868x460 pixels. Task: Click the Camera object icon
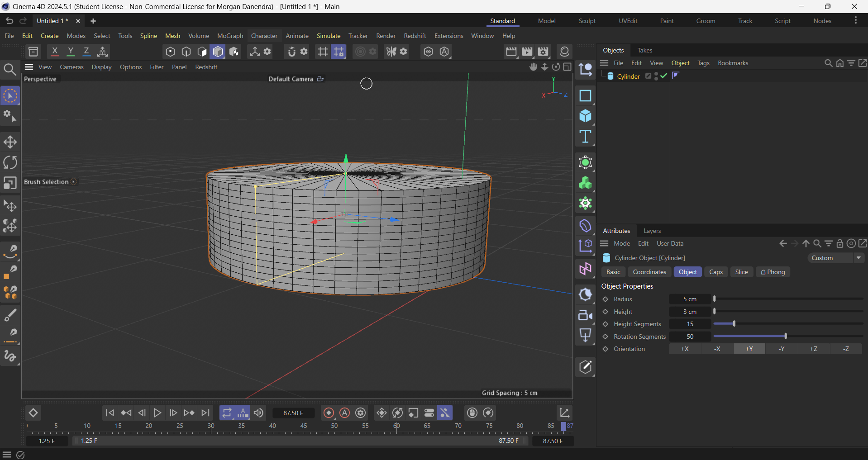click(x=585, y=315)
